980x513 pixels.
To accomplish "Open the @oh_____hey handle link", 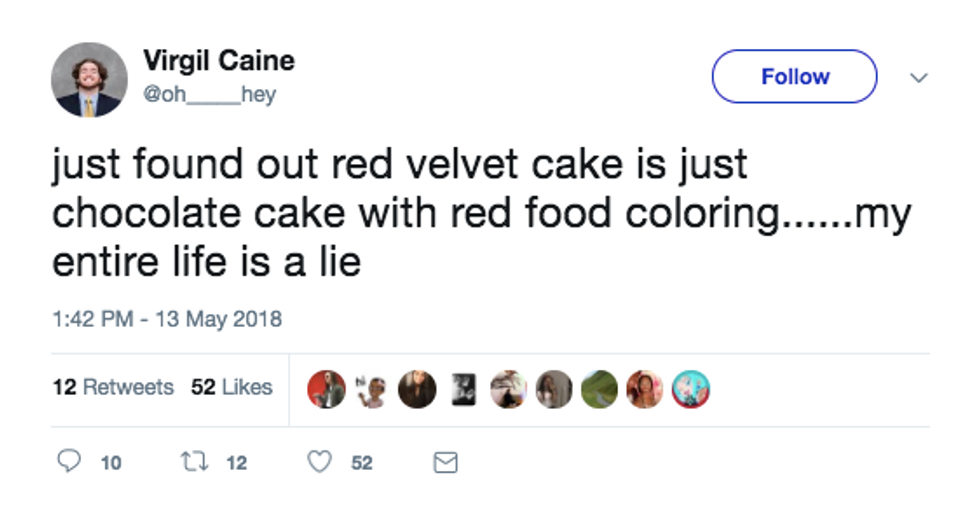I will [209, 94].
